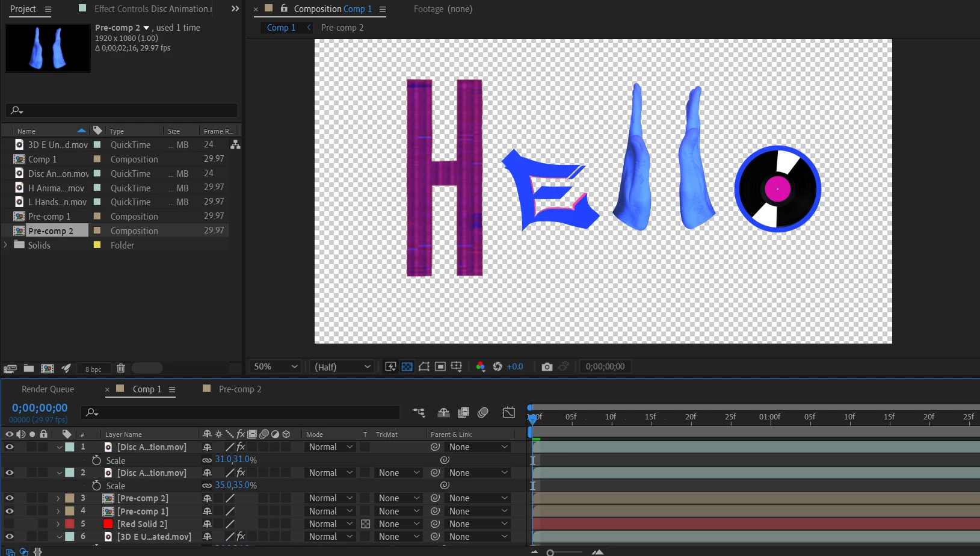Screen dimensions: 980x556
Task: Click Region of Interest icon
Action: click(440, 366)
